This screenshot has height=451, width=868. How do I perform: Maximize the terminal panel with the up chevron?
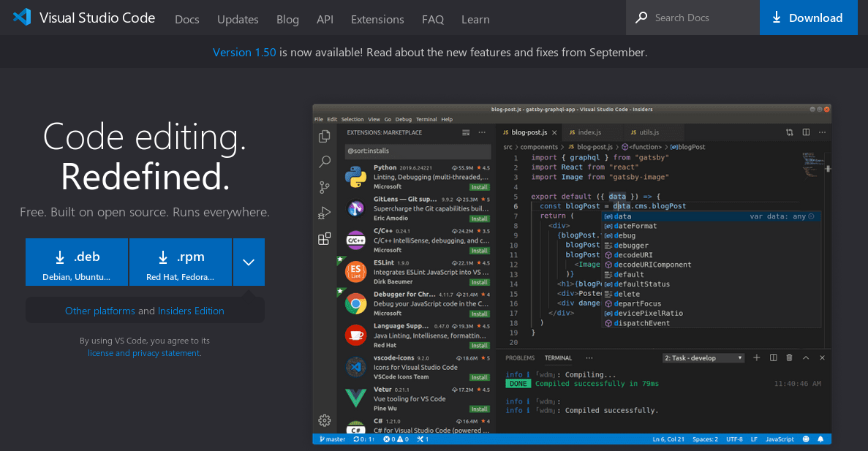pos(806,357)
